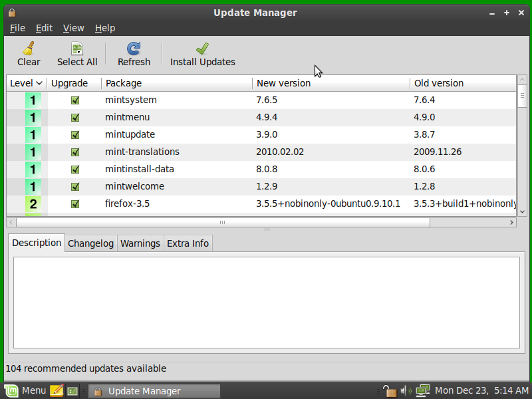
Task: Open the Linux Mint Menu logo
Action: [11, 391]
